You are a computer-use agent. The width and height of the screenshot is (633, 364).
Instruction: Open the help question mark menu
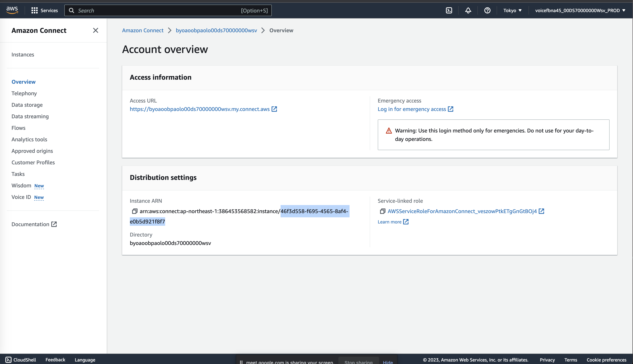tap(487, 11)
